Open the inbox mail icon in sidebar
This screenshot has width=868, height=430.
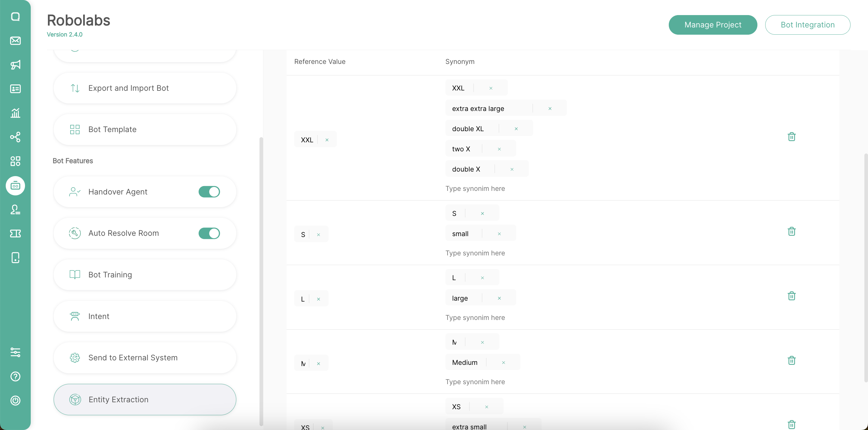(15, 41)
